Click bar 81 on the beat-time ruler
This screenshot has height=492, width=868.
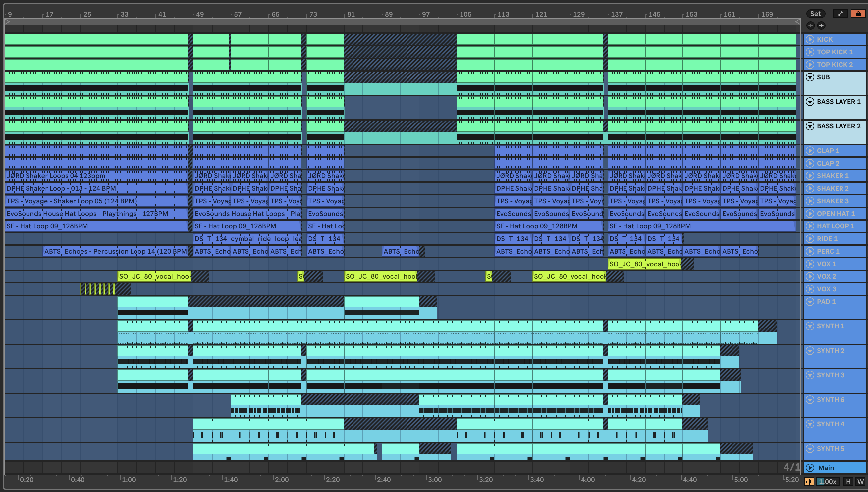(351, 14)
